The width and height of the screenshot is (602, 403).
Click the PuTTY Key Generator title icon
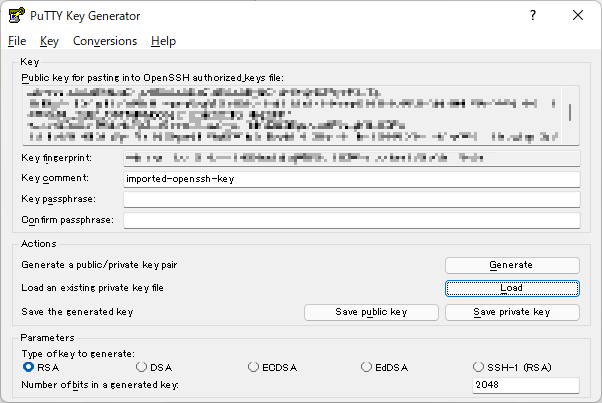pos(17,16)
